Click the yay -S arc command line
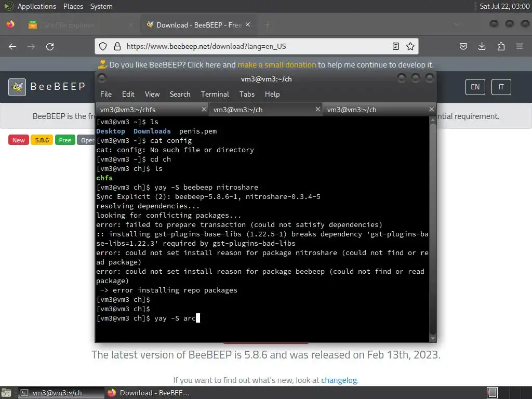532x399 pixels. pyautogui.click(x=148, y=318)
